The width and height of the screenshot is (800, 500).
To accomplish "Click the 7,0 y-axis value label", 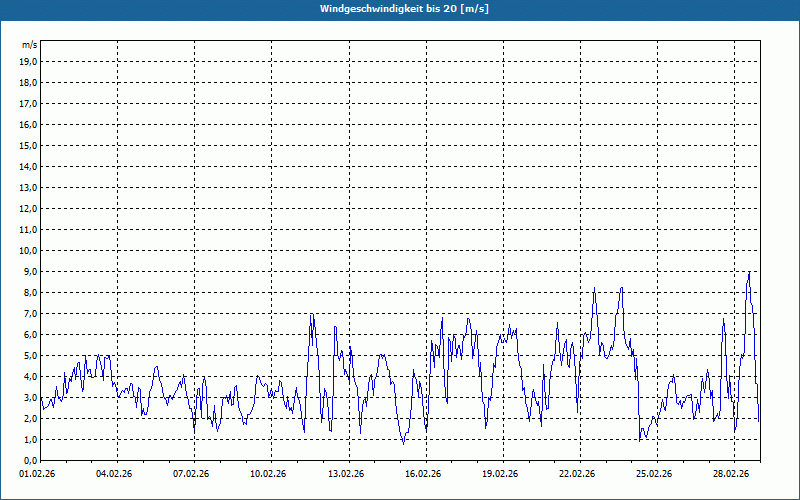I will (x=29, y=313).
